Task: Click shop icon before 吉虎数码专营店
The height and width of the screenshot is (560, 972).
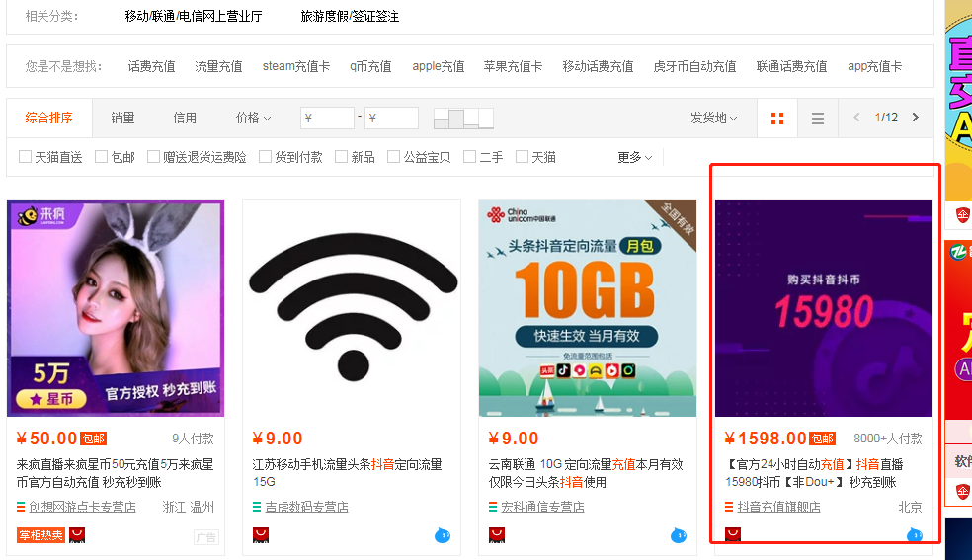Action: [x=257, y=507]
